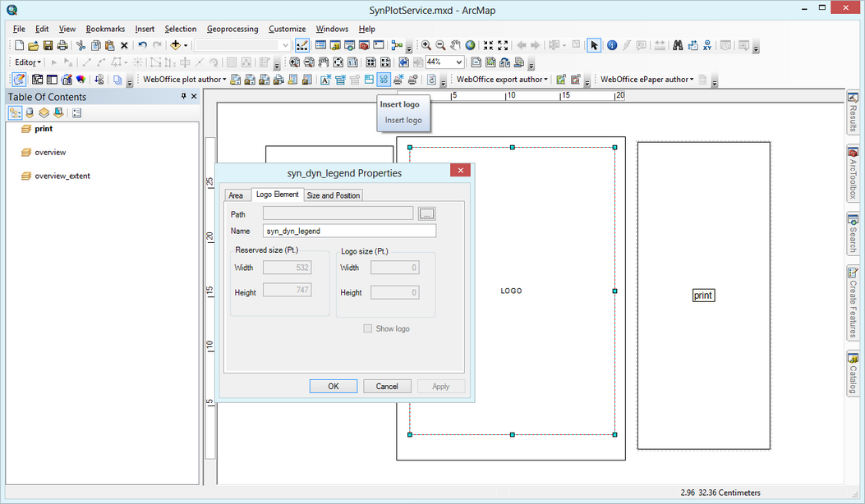Screen dimensions: 865x504
Task: Switch to the Size and Position tab
Action: pos(333,195)
